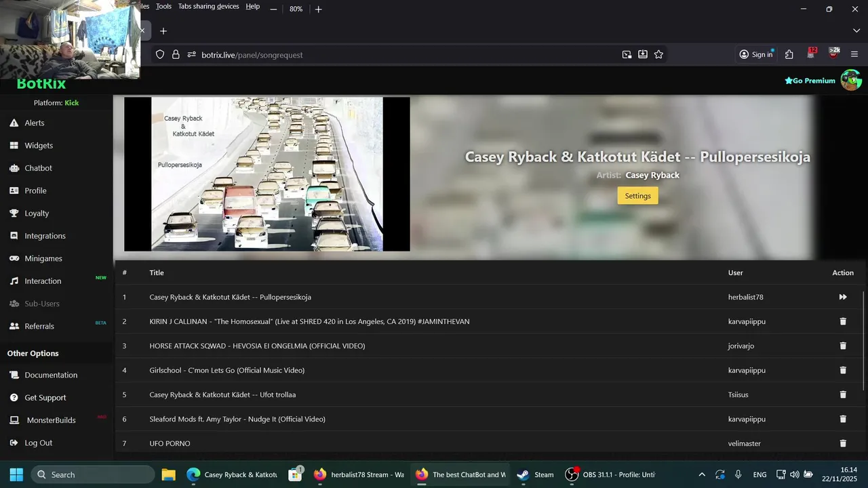
Task: Click user karvapiippu in row 2
Action: click(747, 321)
